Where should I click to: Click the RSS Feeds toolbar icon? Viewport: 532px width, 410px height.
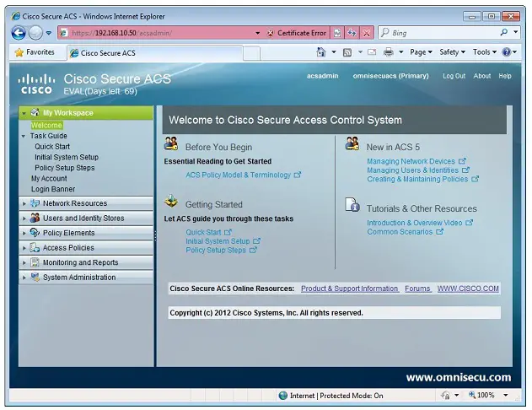347,52
